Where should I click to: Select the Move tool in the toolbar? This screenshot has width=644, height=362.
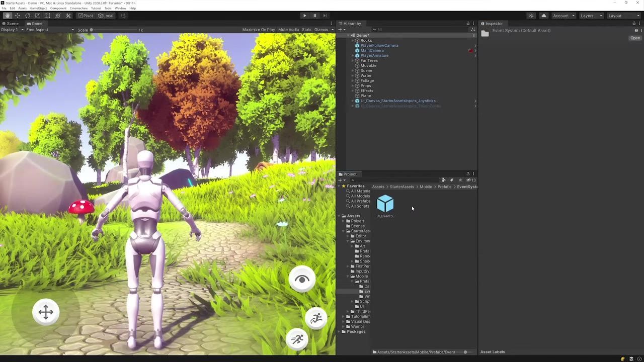point(17,16)
